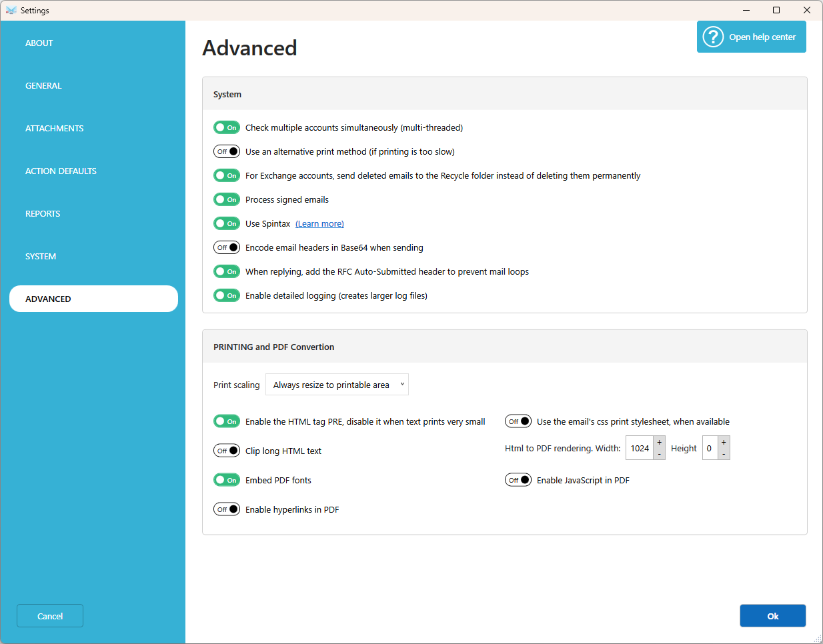
Task: Decrease the PDF rendering Height value
Action: pos(724,455)
